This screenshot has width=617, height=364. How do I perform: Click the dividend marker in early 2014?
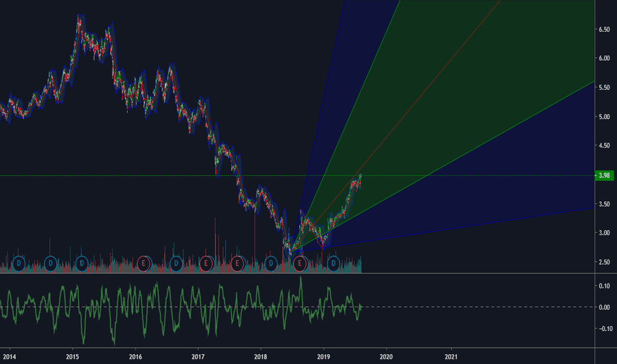(x=19, y=263)
